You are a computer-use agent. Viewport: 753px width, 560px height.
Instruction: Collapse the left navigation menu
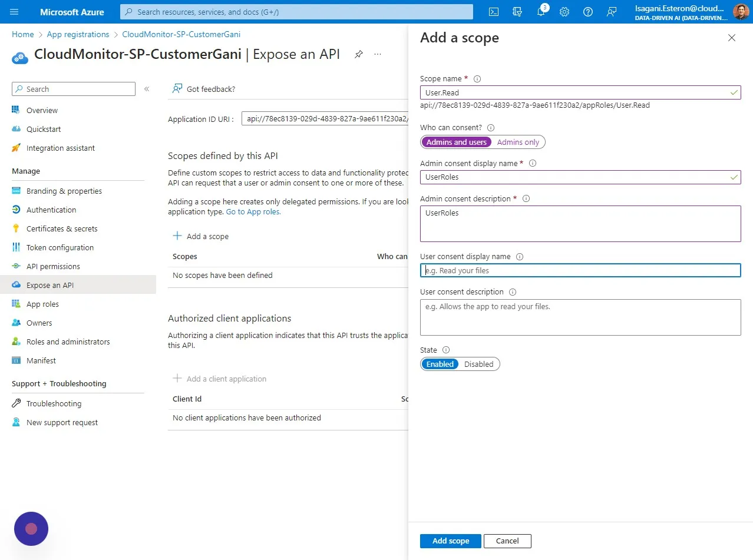click(147, 89)
